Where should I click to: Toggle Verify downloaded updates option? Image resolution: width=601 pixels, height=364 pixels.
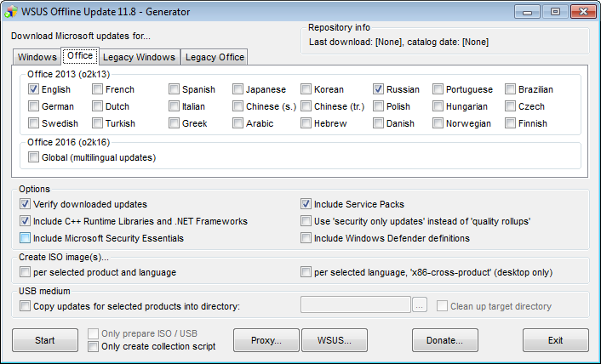pos(26,204)
